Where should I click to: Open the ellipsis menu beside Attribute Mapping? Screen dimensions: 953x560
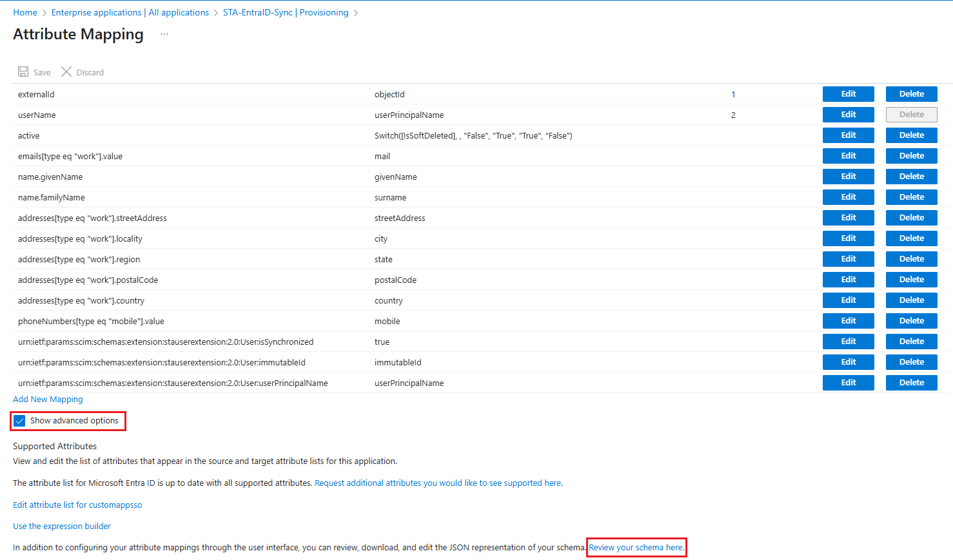(x=164, y=34)
